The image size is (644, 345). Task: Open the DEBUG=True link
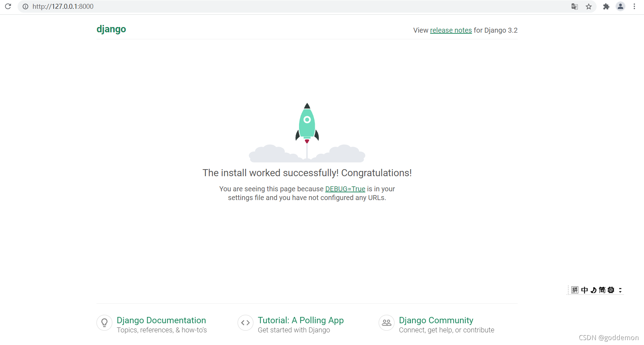(345, 189)
